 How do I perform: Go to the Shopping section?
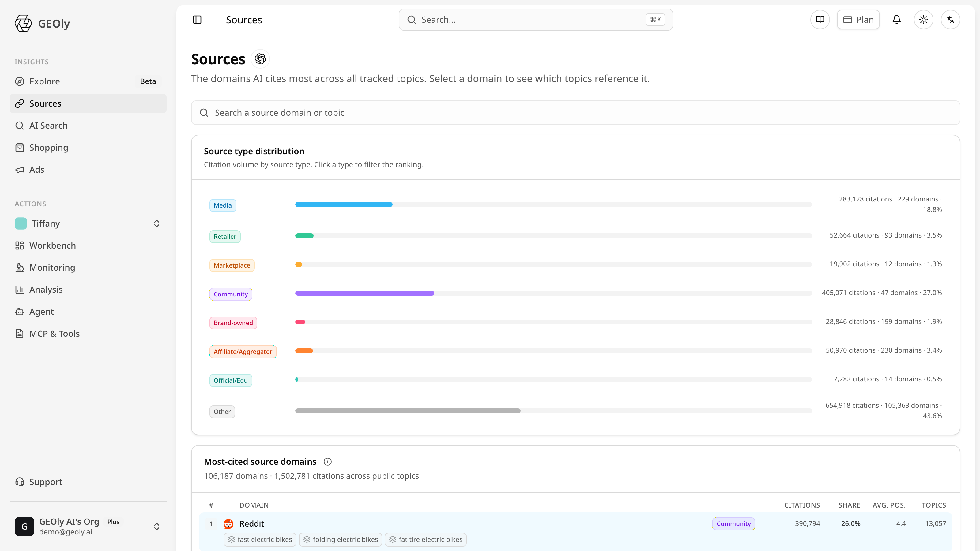88,148
